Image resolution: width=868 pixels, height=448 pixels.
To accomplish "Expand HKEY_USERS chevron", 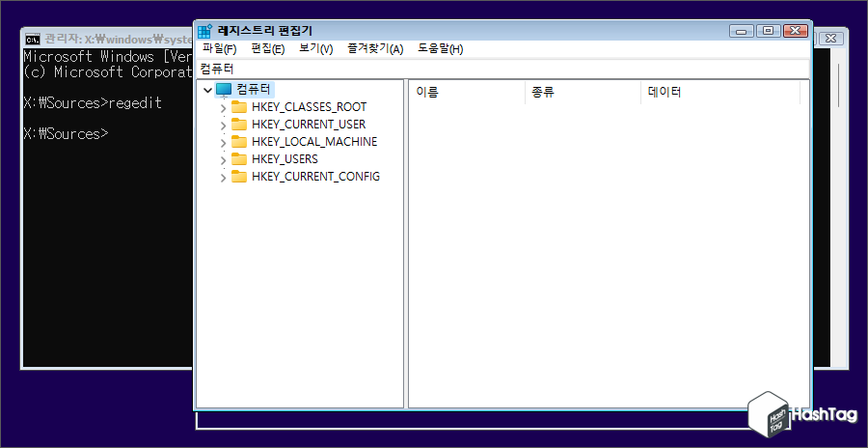I will tap(223, 160).
